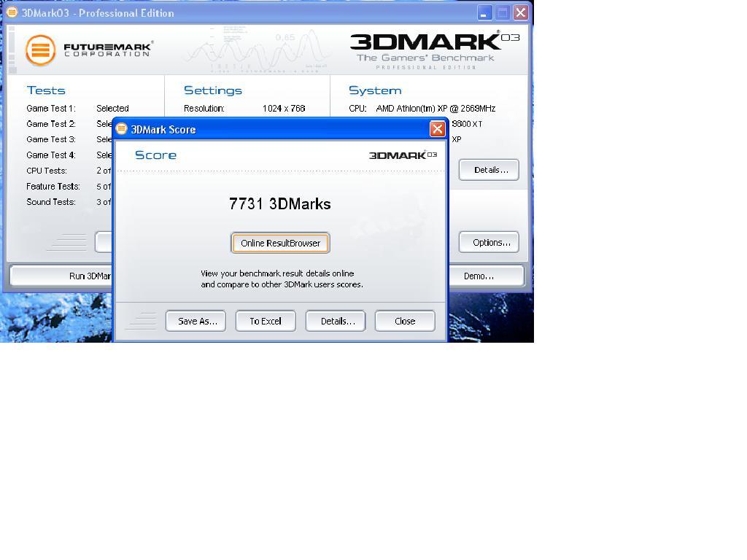Open Details in 3DMark Score dialog
This screenshot has width=747, height=560.
click(x=336, y=321)
